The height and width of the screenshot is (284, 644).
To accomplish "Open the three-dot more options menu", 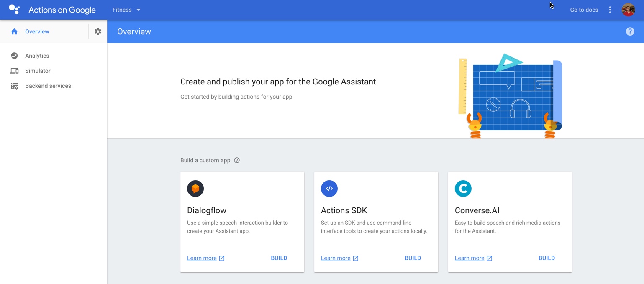I will [x=610, y=10].
